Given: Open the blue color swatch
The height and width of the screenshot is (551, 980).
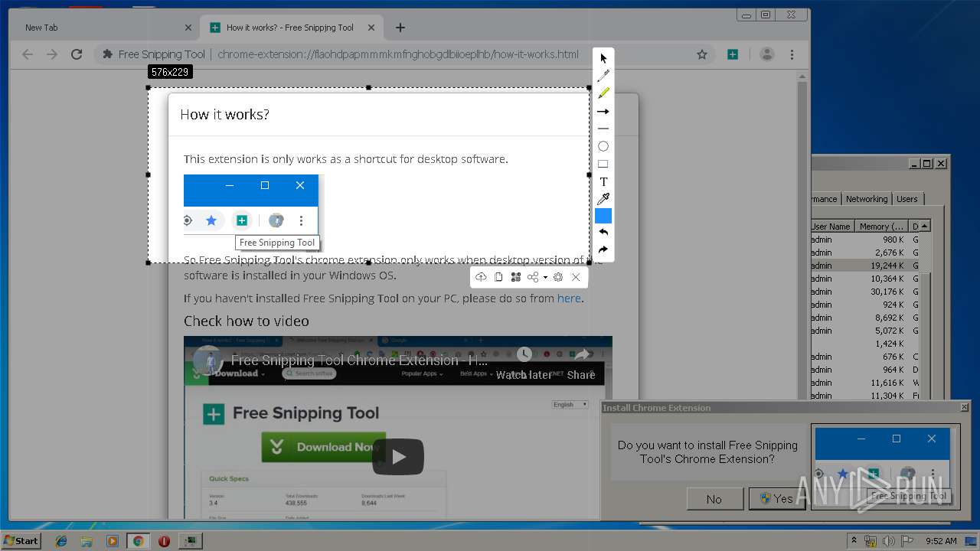Looking at the screenshot, I should click(603, 216).
